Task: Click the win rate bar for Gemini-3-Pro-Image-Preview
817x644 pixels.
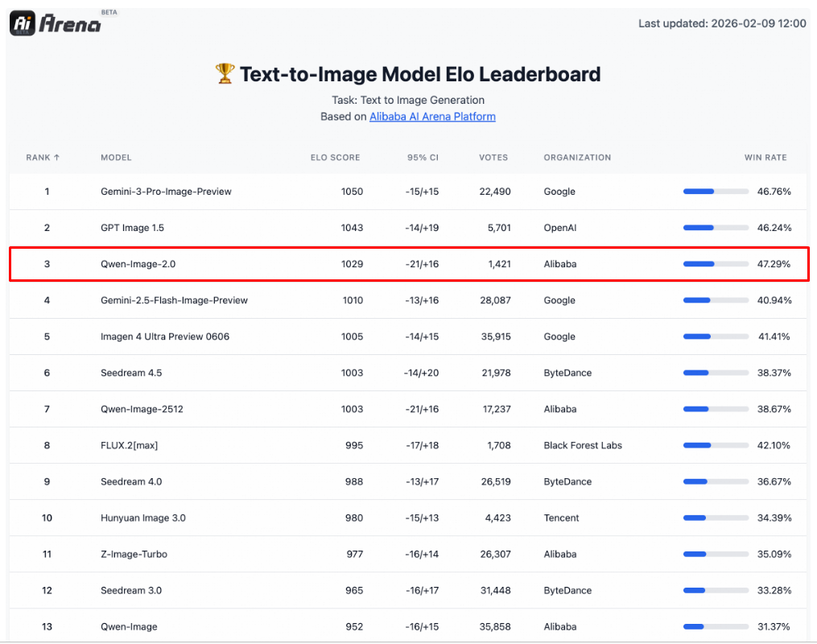Action: coord(715,192)
